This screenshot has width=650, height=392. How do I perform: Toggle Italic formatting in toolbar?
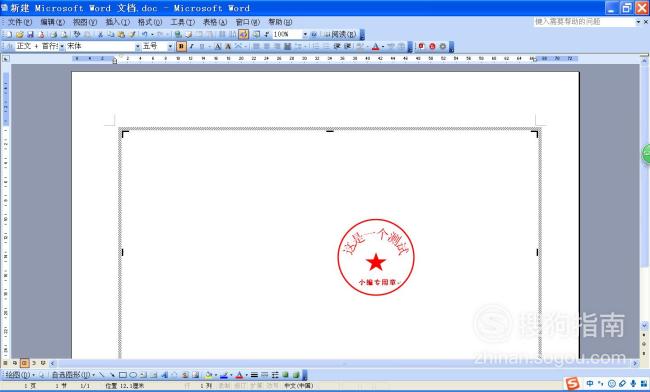pos(192,46)
